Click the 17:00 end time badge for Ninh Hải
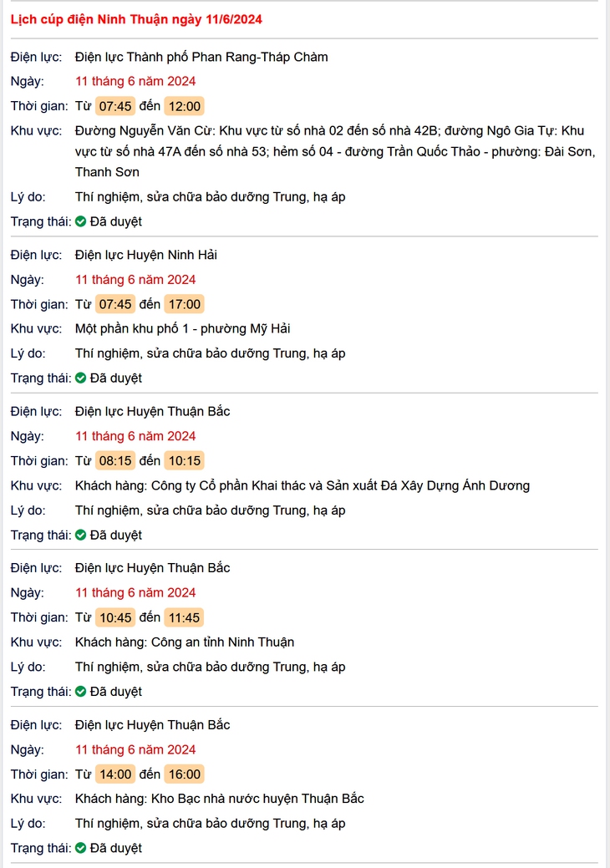Viewport: 610px width, 868px height. coord(185,304)
